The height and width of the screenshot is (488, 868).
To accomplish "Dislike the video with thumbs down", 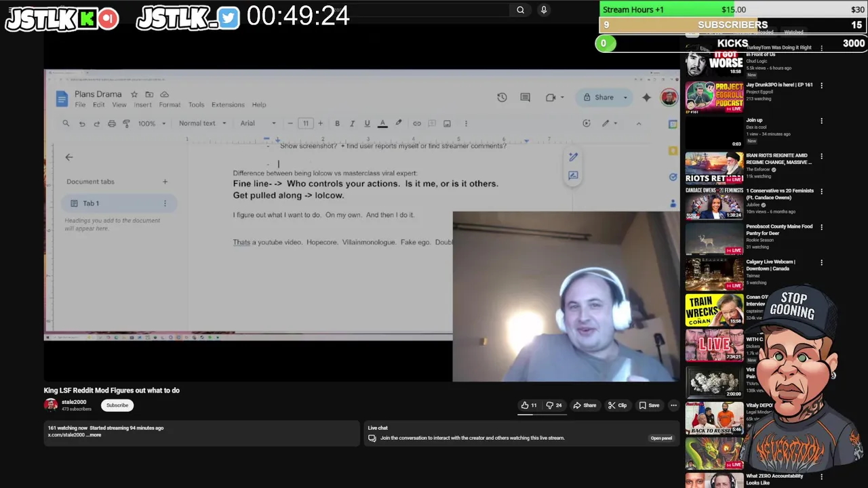I will point(554,405).
